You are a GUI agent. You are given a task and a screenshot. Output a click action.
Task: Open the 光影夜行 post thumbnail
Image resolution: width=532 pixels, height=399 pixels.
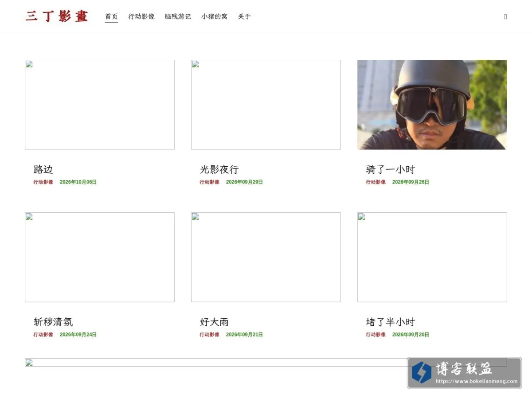(266, 105)
